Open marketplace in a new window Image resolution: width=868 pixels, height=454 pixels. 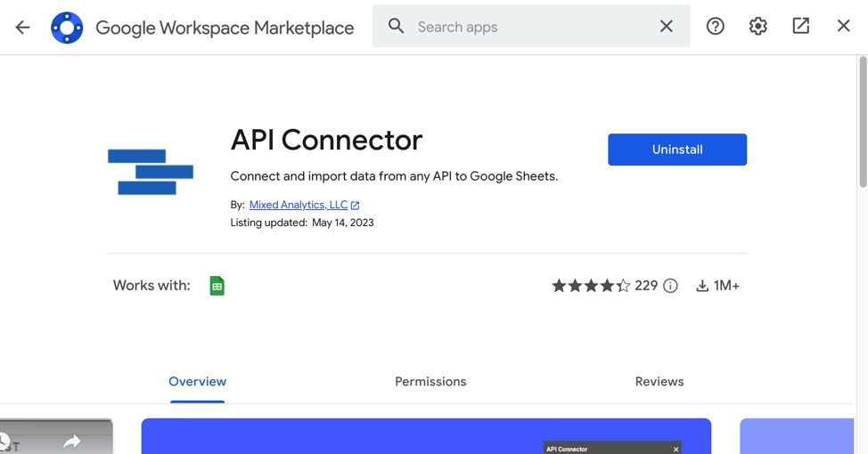[800, 26]
